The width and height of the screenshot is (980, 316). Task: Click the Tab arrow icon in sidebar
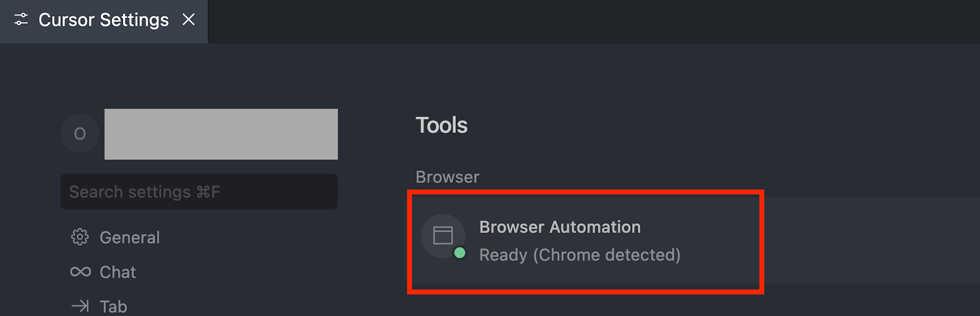(x=80, y=306)
